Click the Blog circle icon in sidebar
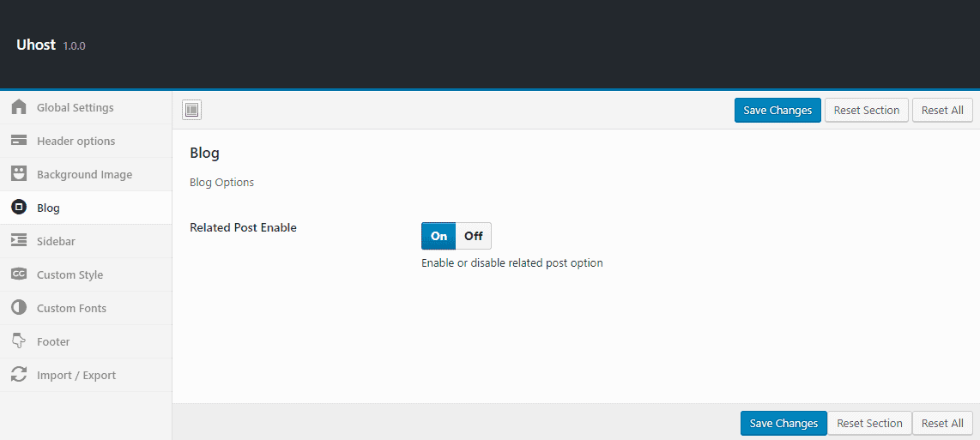 [x=19, y=208]
